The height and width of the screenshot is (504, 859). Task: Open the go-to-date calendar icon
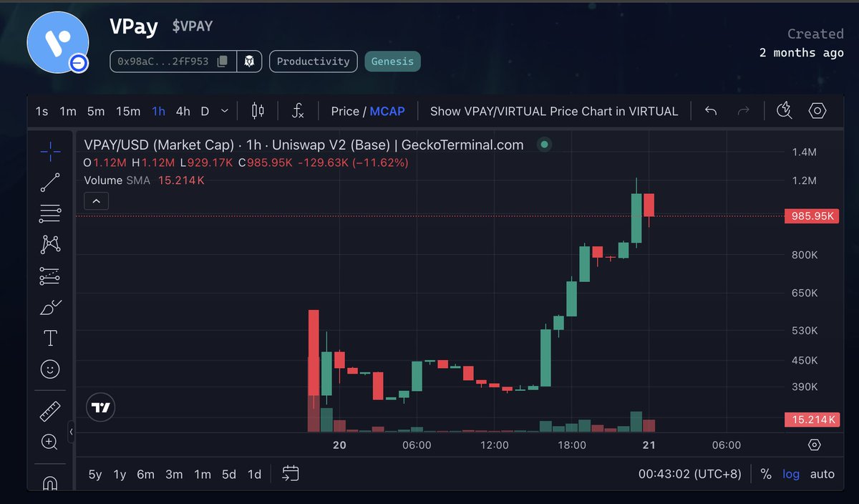[290, 473]
